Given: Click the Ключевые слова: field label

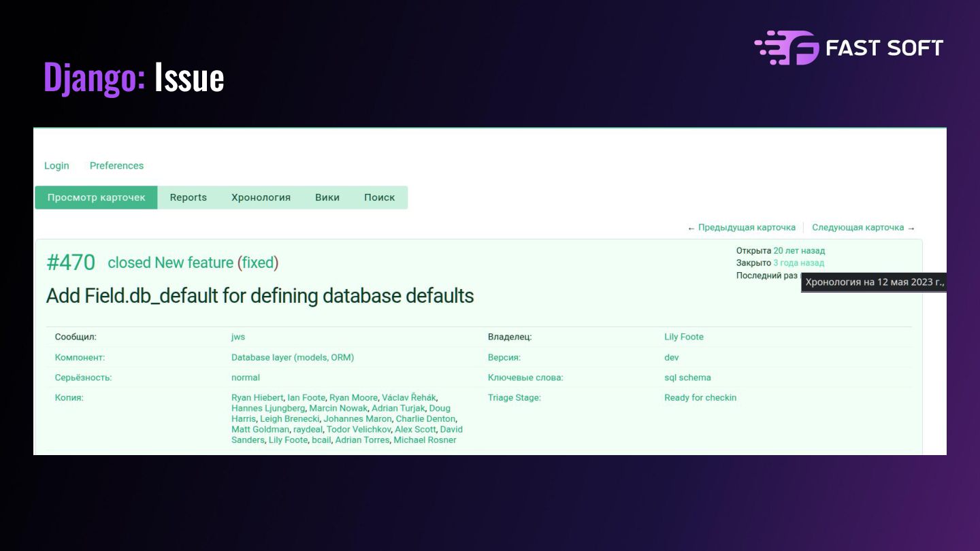Looking at the screenshot, I should (525, 378).
